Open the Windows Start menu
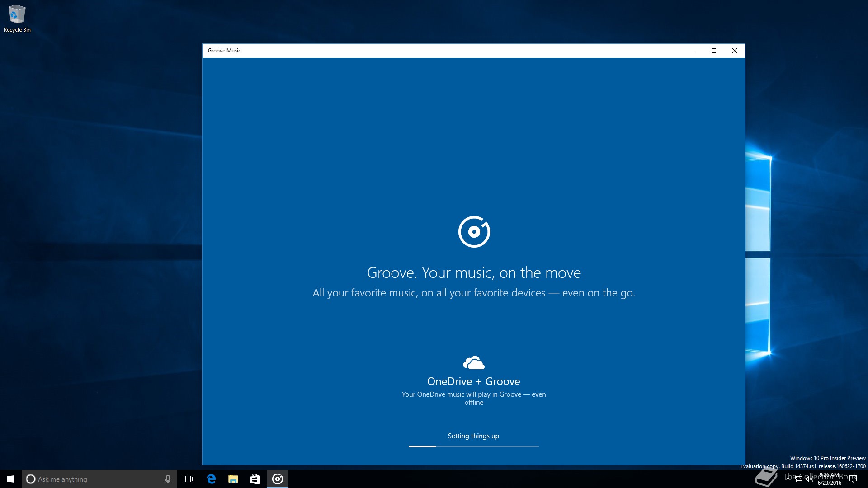868x488 pixels. click(11, 479)
